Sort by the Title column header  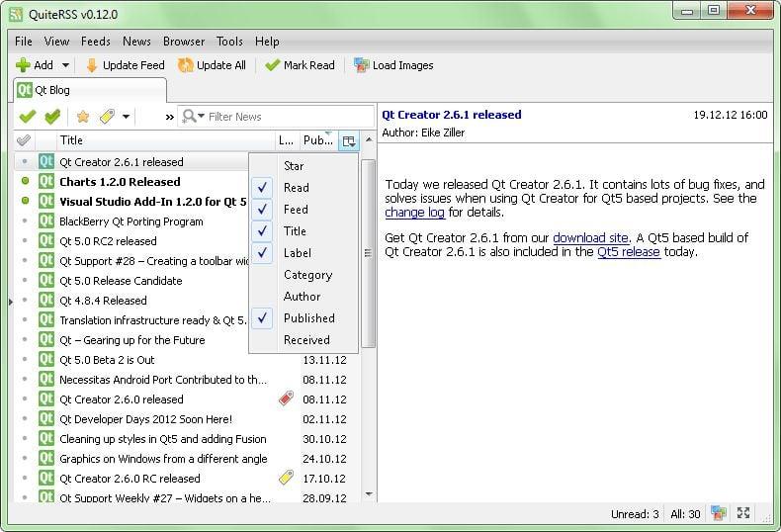click(x=166, y=140)
